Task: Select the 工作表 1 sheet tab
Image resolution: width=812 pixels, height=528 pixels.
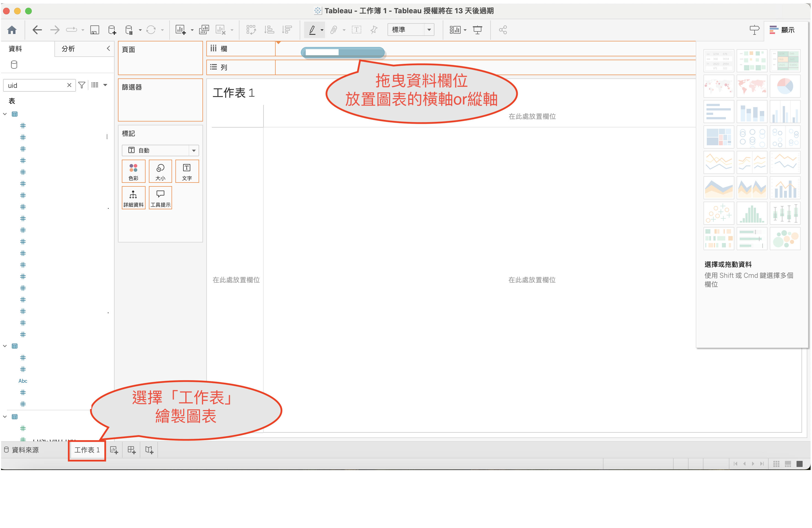Action: 87,450
